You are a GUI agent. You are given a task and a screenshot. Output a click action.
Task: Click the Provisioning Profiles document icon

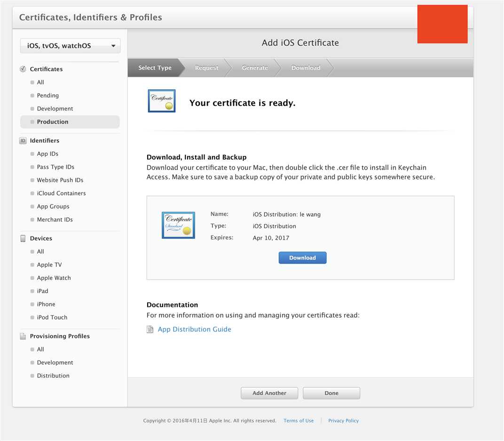(x=23, y=336)
